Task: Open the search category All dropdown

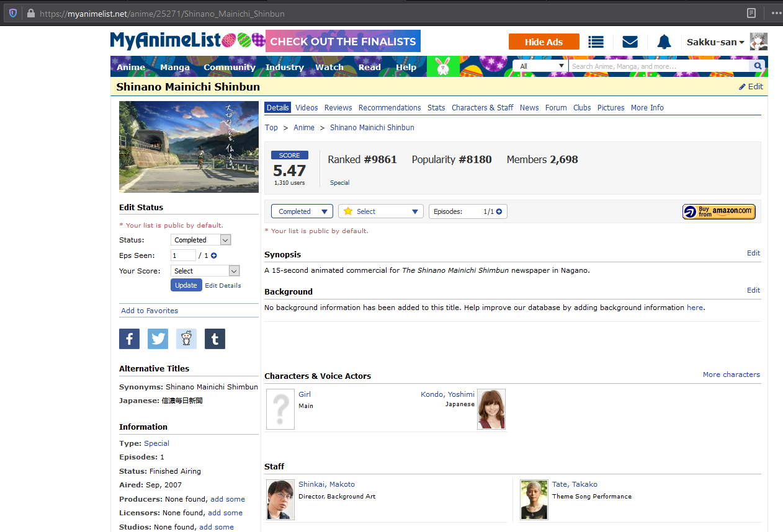Action: click(x=542, y=66)
